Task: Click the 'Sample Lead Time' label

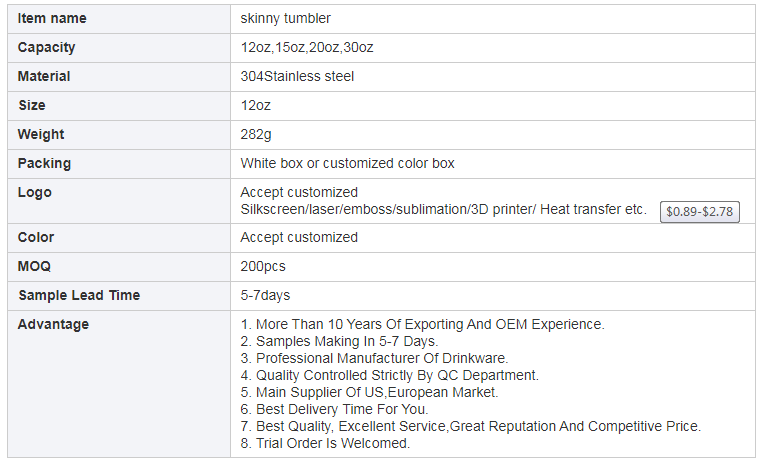Action: tap(79, 295)
